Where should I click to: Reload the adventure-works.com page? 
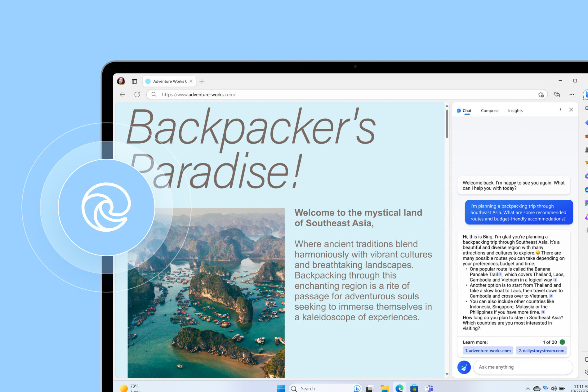137,95
